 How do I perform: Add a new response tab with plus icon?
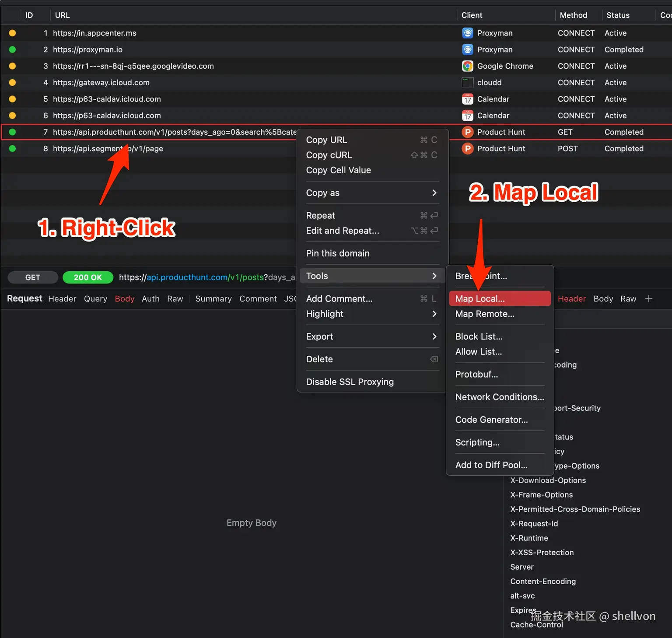click(649, 299)
